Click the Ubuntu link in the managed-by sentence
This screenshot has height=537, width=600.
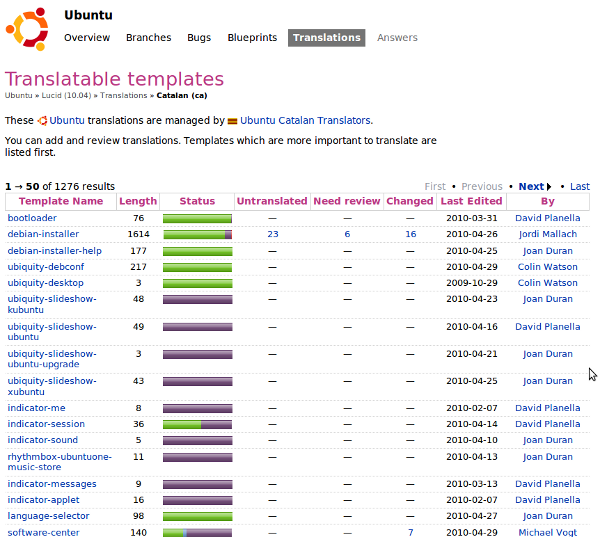67,121
